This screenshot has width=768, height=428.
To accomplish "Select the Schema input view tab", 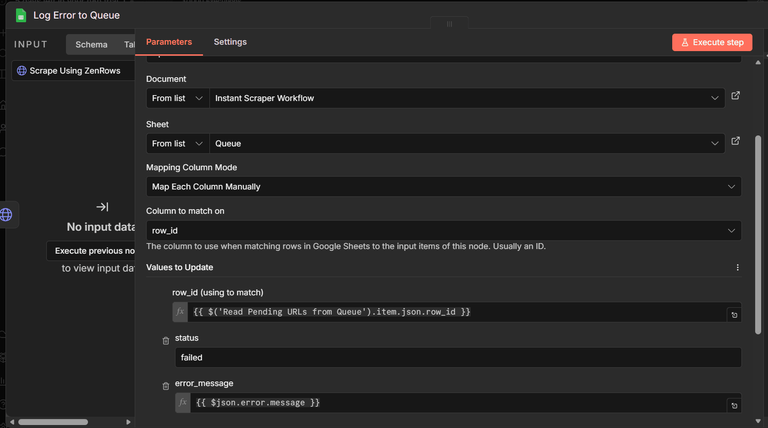I will pos(91,45).
